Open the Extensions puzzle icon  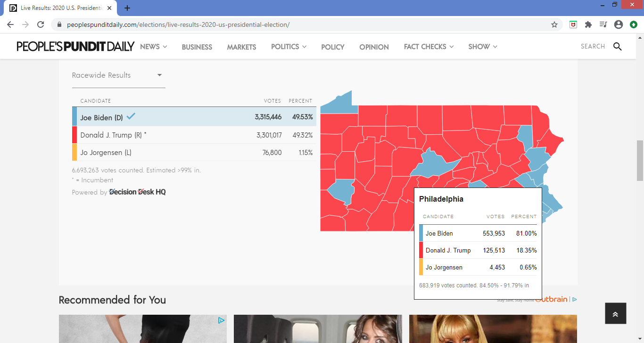(588, 24)
